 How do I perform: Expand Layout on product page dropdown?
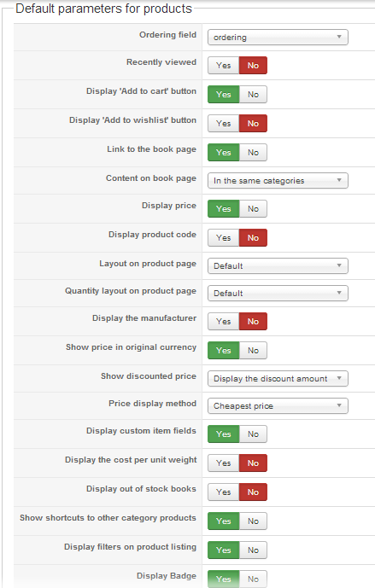(x=278, y=266)
